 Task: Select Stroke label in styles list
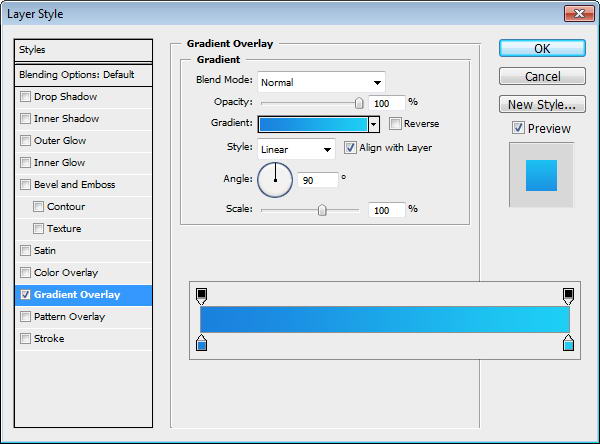point(49,339)
